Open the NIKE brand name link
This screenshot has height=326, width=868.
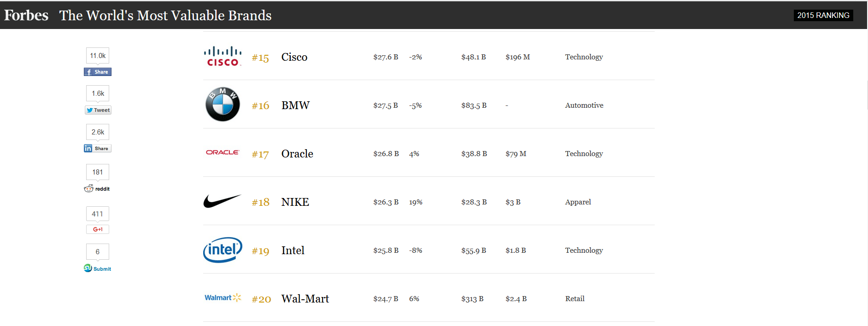[x=295, y=202]
